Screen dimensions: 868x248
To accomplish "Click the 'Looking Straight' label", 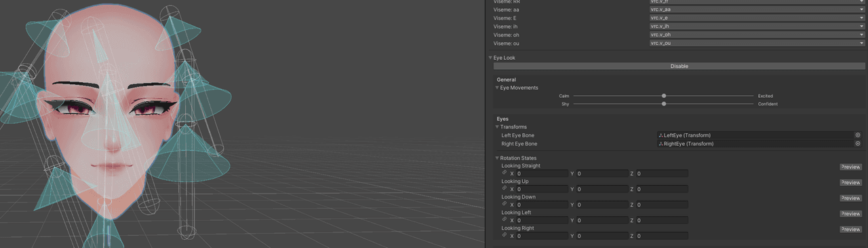I will click(x=521, y=166).
